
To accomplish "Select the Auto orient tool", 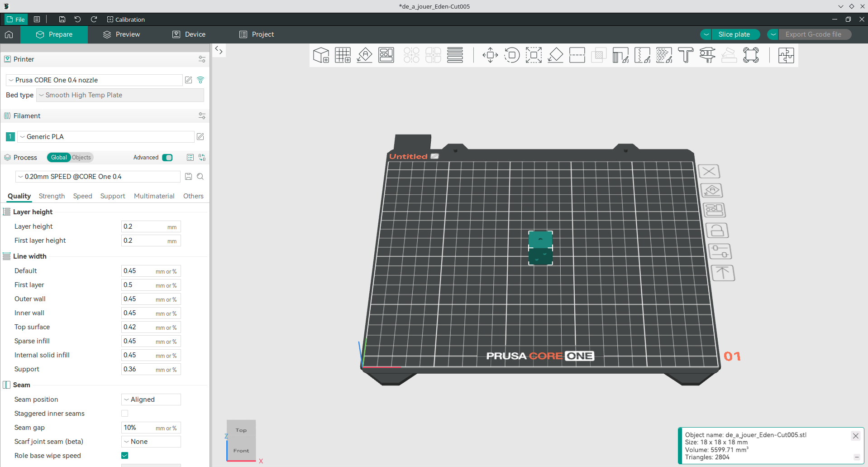I will tap(364, 55).
